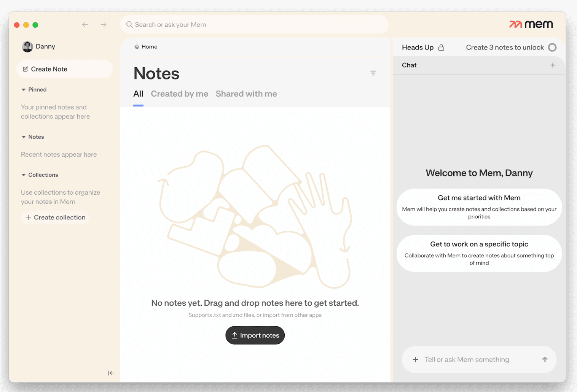The height and width of the screenshot is (392, 577).
Task: Click the back navigation arrow
Action: click(85, 24)
